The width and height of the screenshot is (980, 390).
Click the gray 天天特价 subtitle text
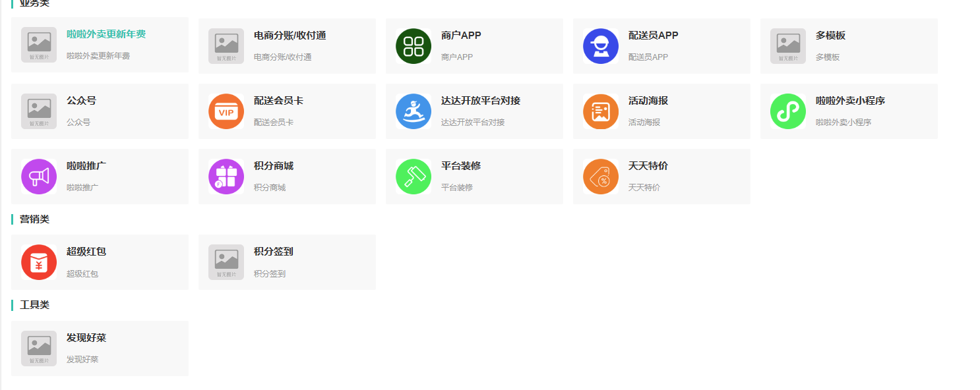644,188
